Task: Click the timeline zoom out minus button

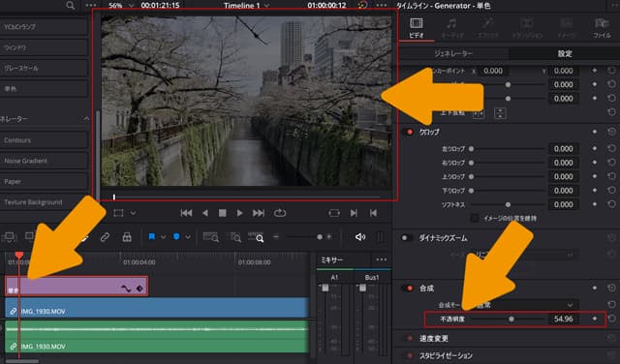Action: click(x=276, y=237)
